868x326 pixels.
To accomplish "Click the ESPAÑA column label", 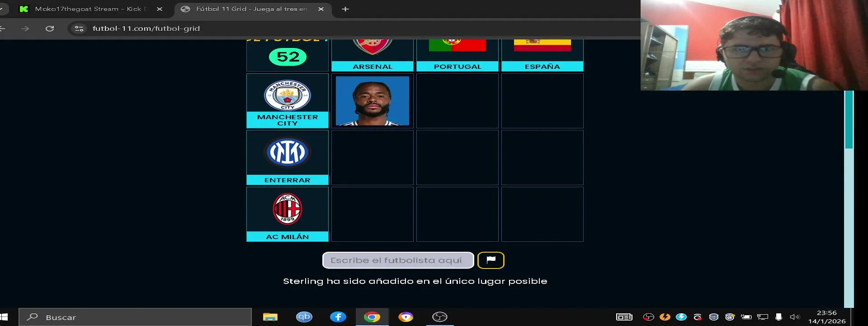I will (542, 67).
